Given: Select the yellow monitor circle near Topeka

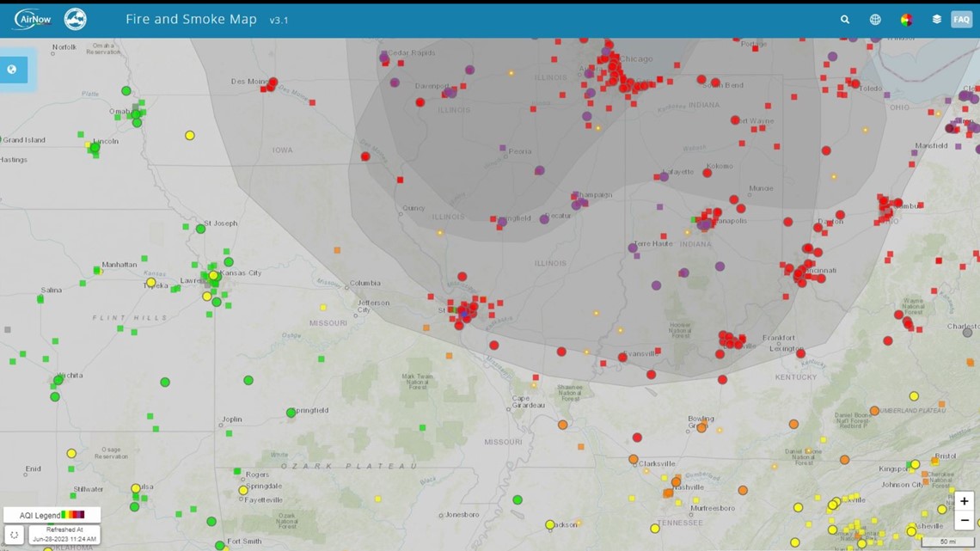Looking at the screenshot, I should (x=151, y=283).
